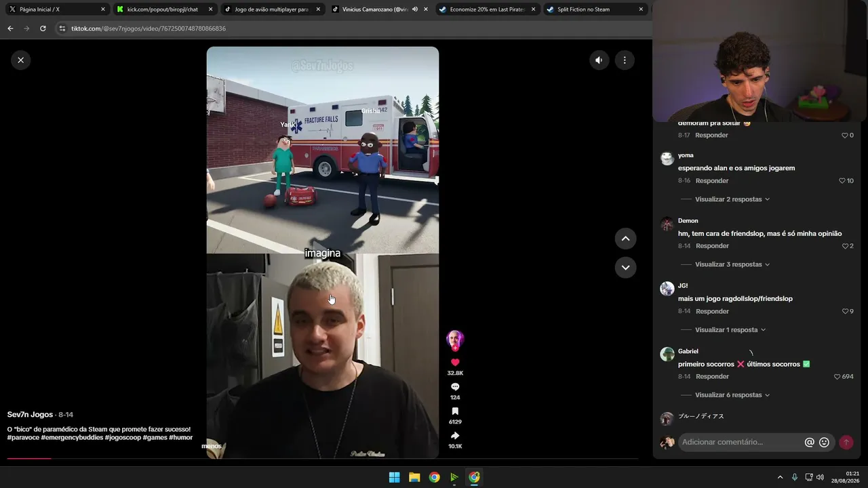Open the emoji picker in comment box

[x=824, y=443]
